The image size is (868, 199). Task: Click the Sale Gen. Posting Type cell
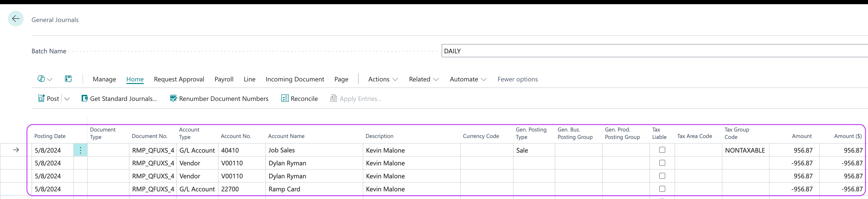tap(534, 150)
